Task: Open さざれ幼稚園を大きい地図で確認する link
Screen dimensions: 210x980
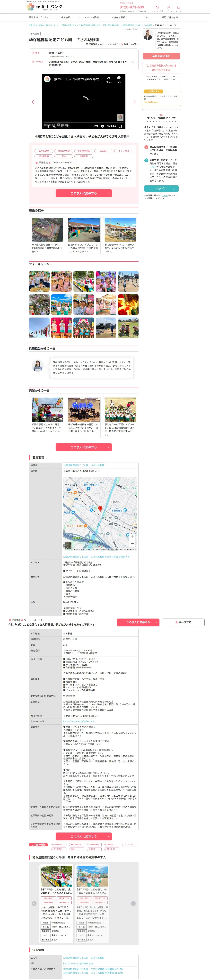Action: click(x=96, y=557)
